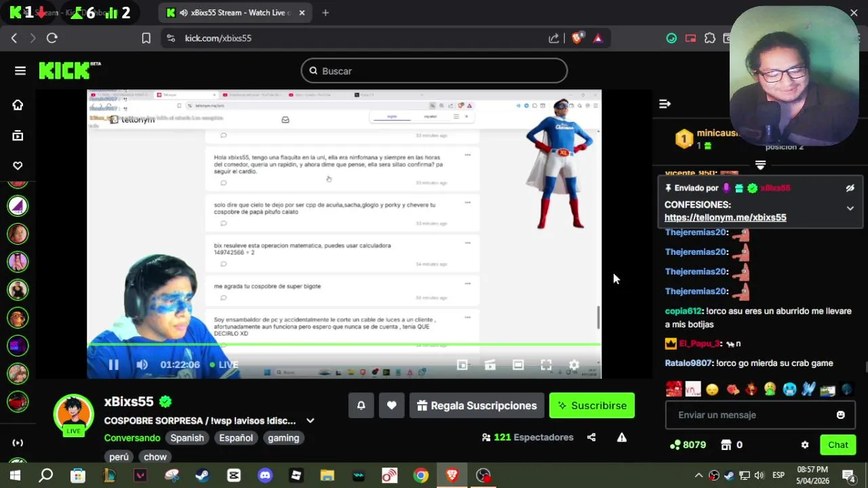
Task: Click Ratalo9807 username in chat
Action: [x=688, y=363]
